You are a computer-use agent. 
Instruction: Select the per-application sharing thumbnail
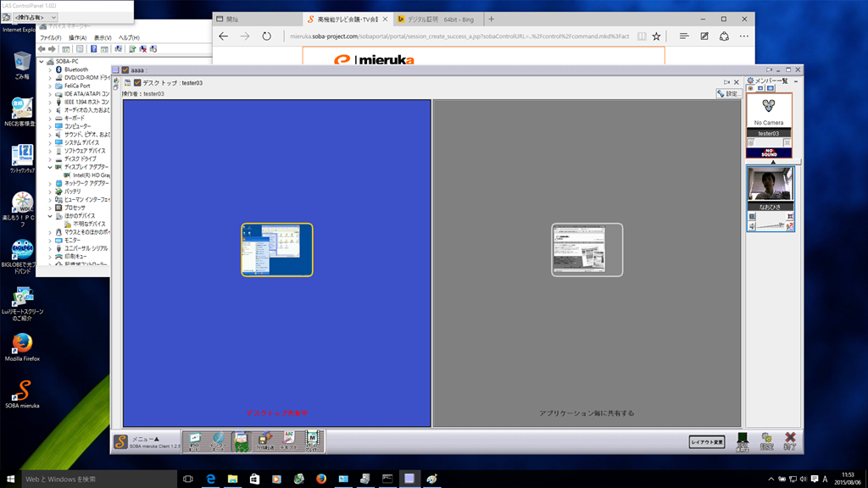tap(587, 250)
